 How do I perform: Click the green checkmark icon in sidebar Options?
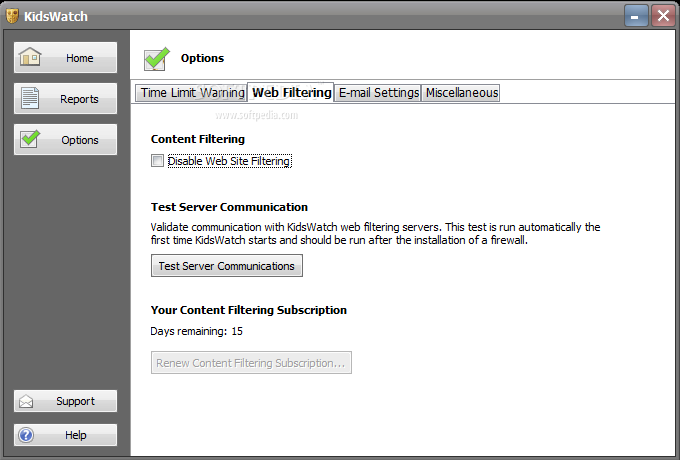click(30, 139)
